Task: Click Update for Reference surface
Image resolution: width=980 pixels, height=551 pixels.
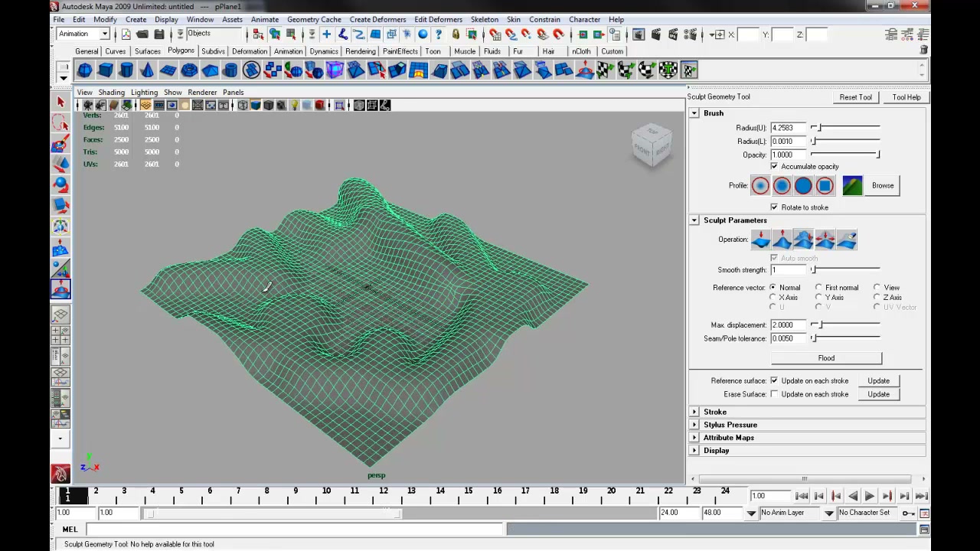Action: click(878, 380)
